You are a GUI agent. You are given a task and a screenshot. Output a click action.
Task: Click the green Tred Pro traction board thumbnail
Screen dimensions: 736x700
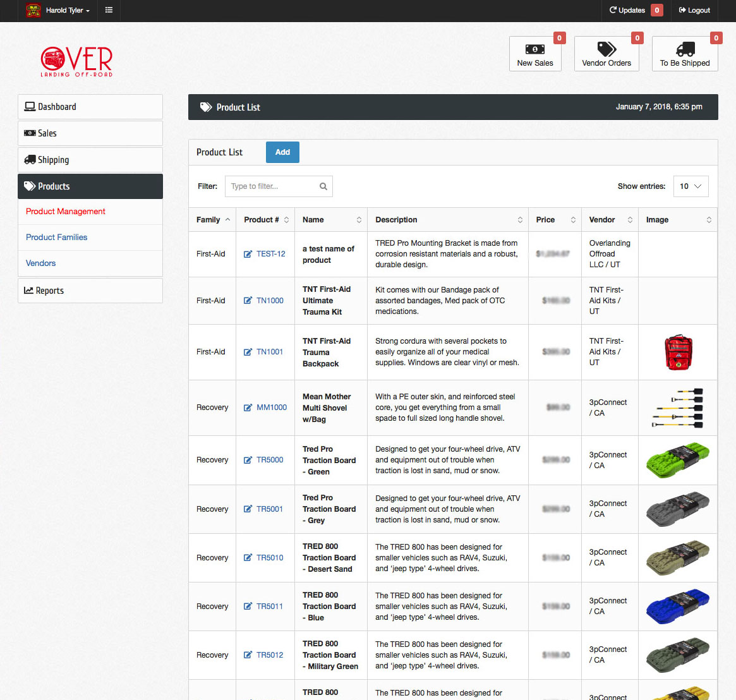pos(677,460)
